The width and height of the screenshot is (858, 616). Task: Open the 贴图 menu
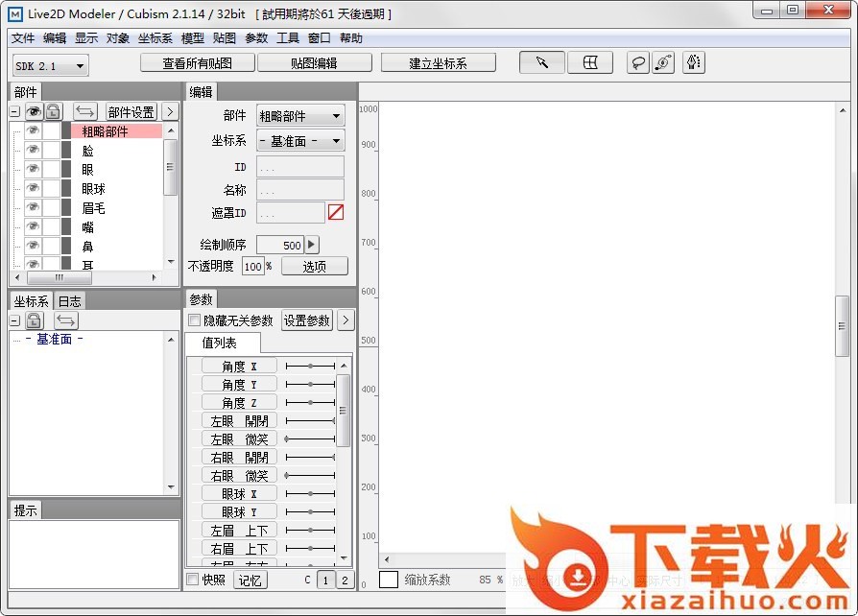[225, 37]
